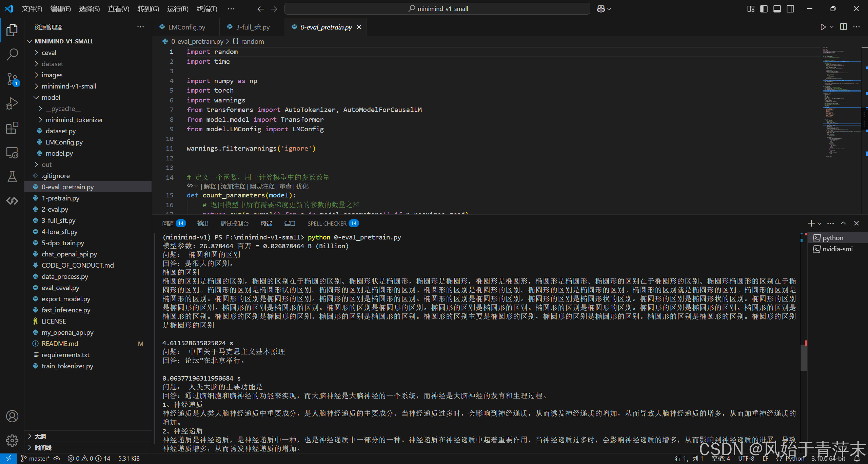This screenshot has width=868, height=464.
Task: Switch to 3-full_sft.py editor tab
Action: coord(252,27)
